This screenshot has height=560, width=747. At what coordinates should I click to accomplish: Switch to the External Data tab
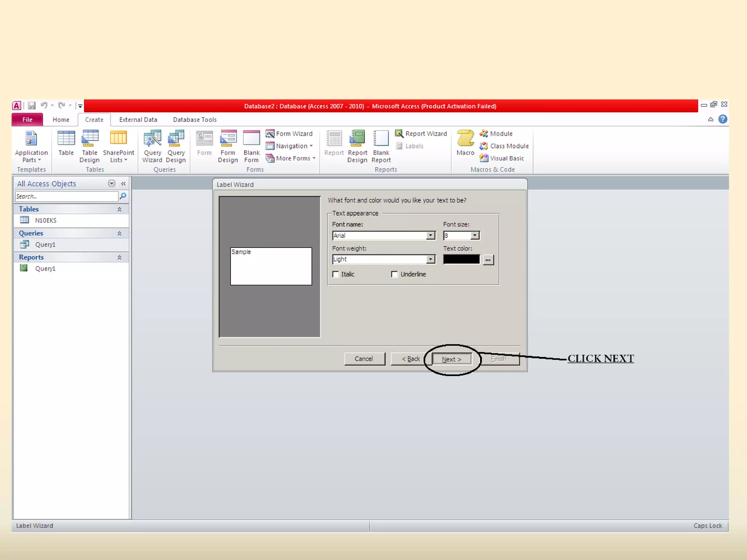[138, 120]
